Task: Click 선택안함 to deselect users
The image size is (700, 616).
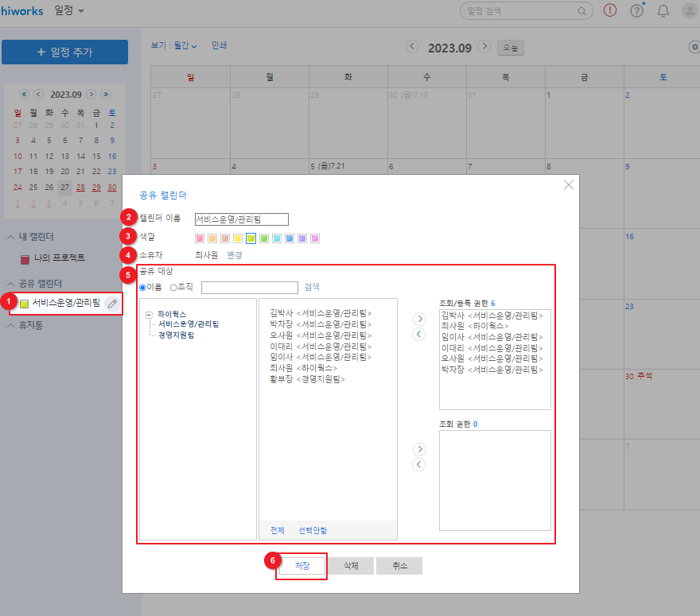Action: (x=313, y=530)
